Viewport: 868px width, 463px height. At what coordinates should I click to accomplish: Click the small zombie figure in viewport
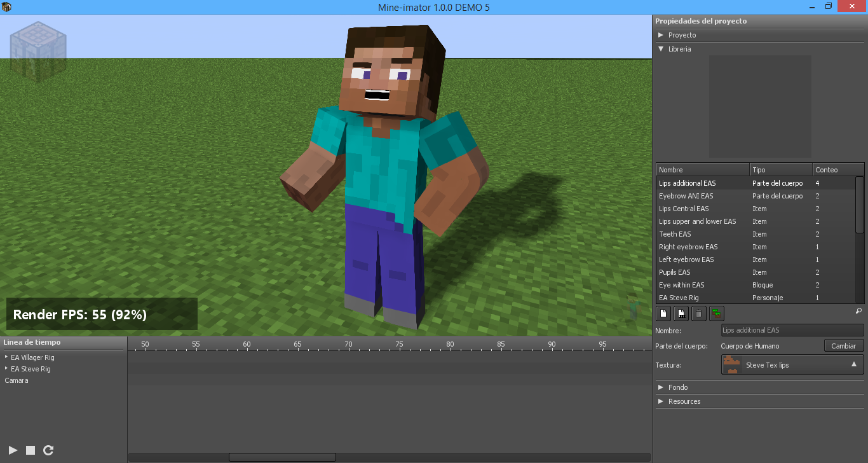click(x=633, y=307)
